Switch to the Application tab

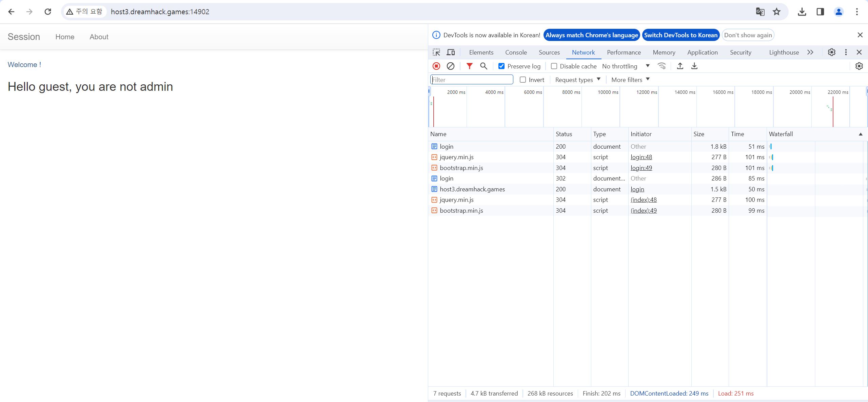coord(702,52)
